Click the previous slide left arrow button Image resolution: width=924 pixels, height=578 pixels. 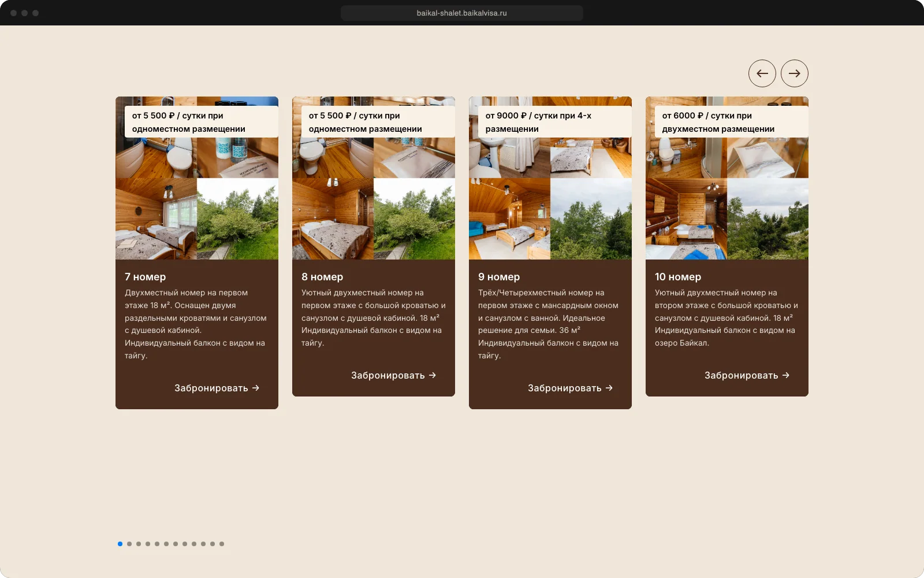tap(762, 73)
